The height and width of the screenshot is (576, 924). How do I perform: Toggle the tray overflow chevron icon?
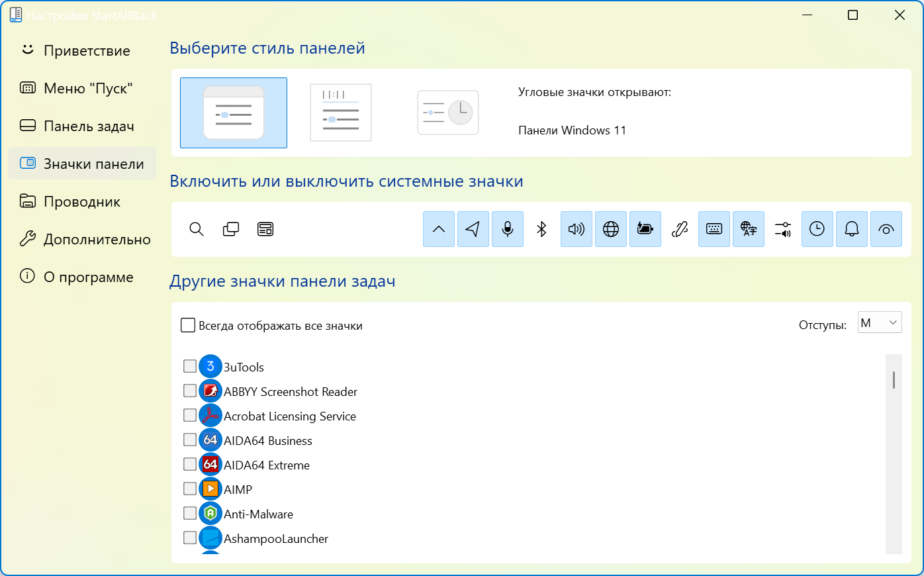439,229
